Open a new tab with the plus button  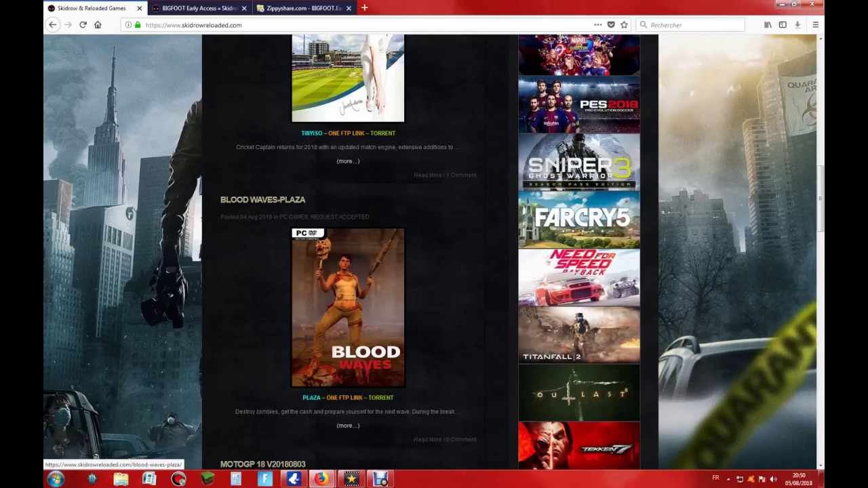[x=364, y=8]
